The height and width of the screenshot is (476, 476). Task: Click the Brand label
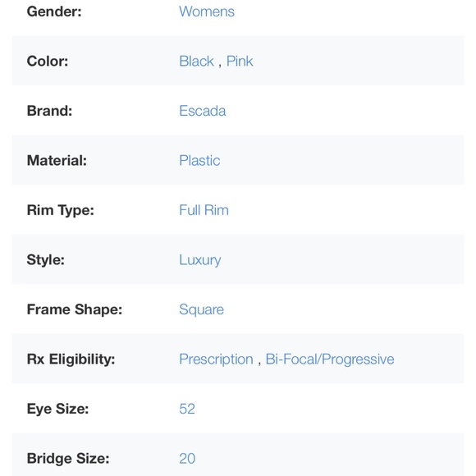pyautogui.click(x=49, y=111)
